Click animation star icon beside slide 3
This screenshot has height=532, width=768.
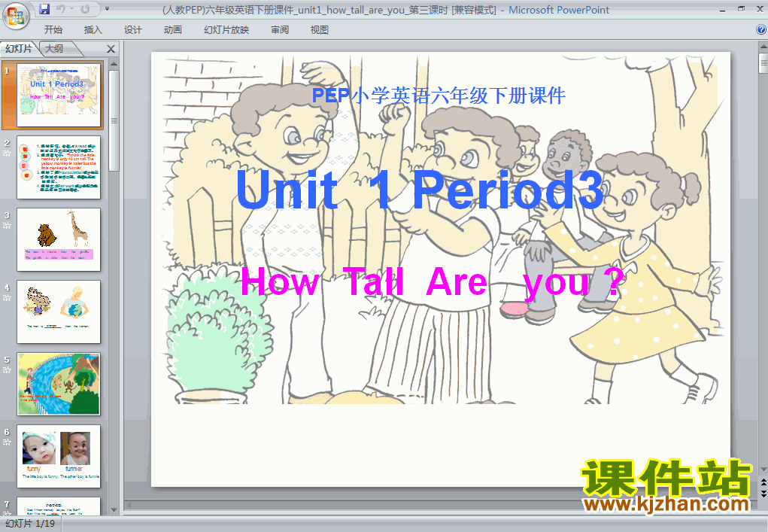click(x=7, y=225)
